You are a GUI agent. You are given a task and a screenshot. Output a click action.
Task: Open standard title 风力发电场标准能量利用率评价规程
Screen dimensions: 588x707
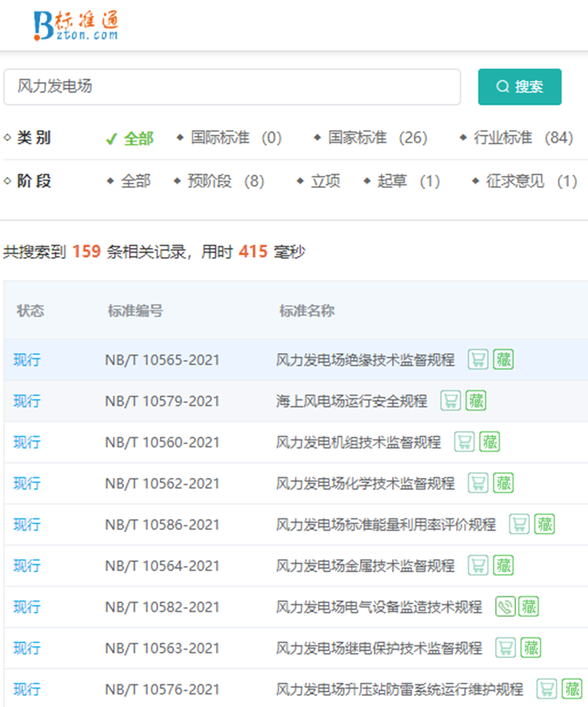click(x=387, y=524)
